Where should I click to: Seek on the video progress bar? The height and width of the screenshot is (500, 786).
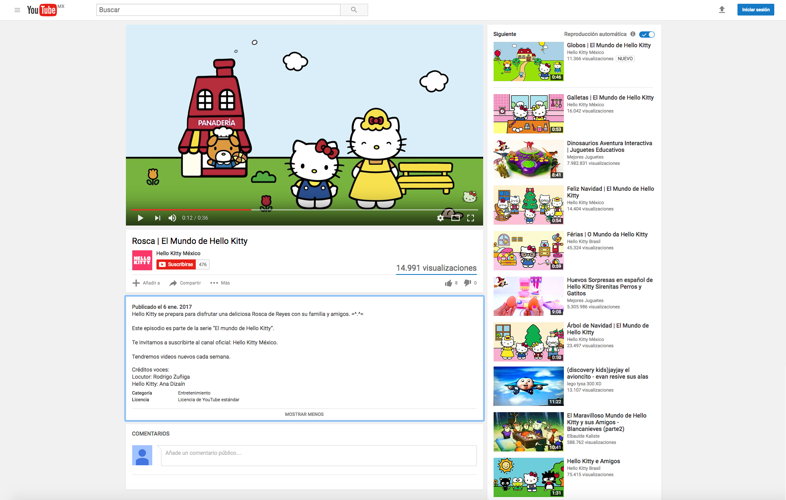pyautogui.click(x=304, y=210)
